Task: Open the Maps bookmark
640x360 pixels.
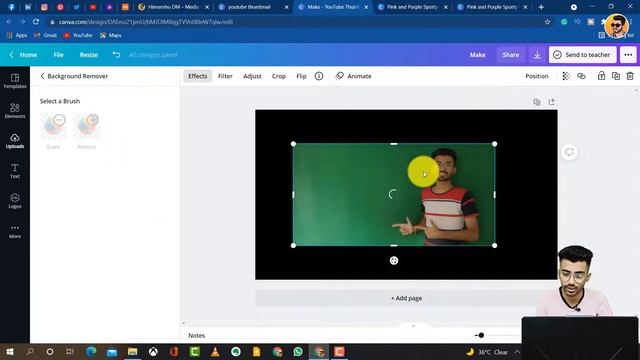Action: click(x=111, y=35)
